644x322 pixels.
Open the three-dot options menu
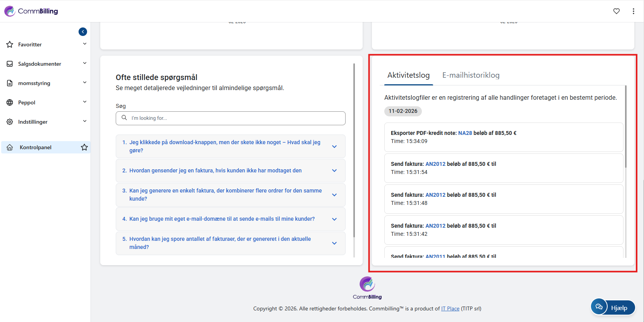pyautogui.click(x=634, y=11)
